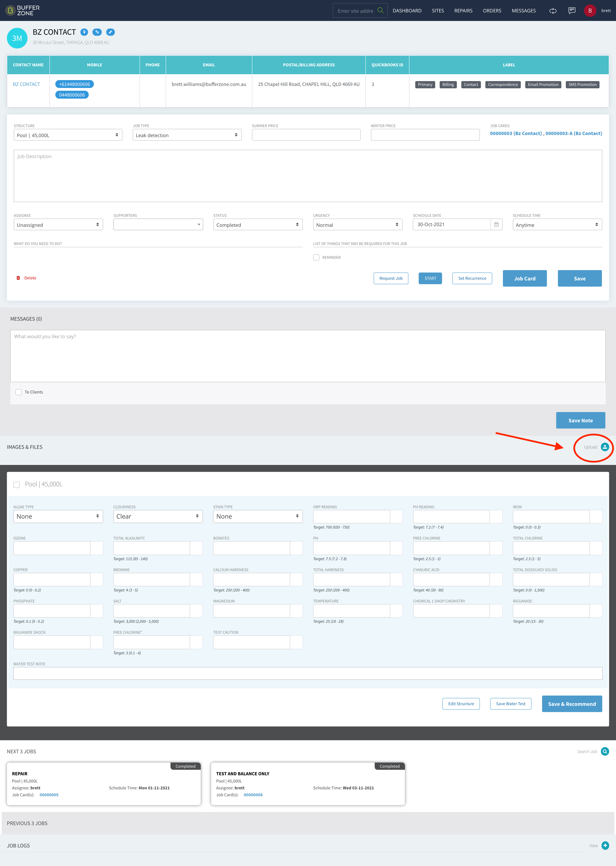Click the SMS Promotion label tag
Screen dimensions: 616x866
[582, 85]
